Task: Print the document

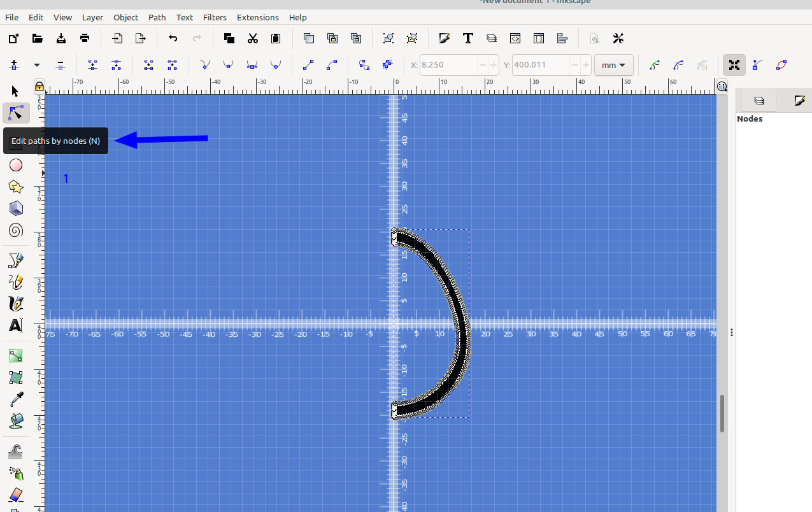Action: [x=85, y=38]
